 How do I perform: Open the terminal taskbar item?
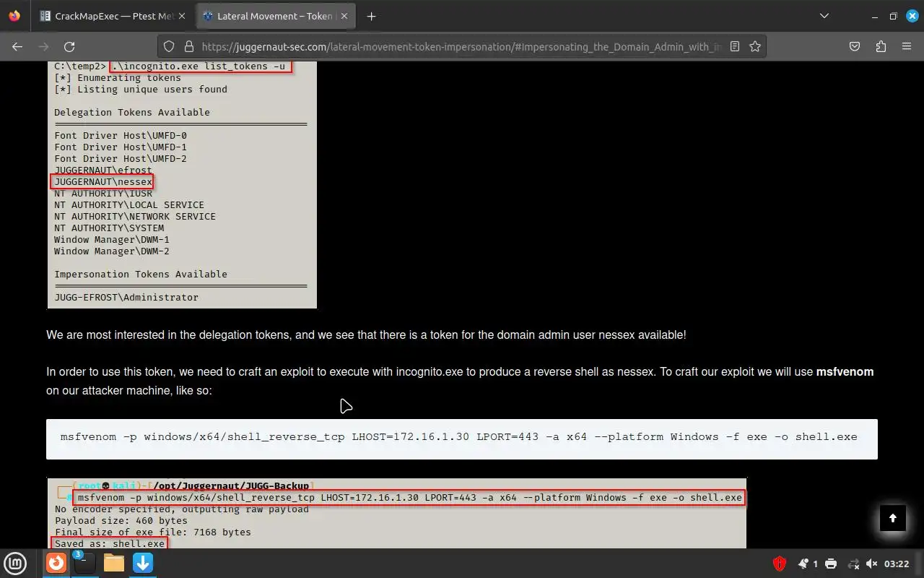coord(84,563)
